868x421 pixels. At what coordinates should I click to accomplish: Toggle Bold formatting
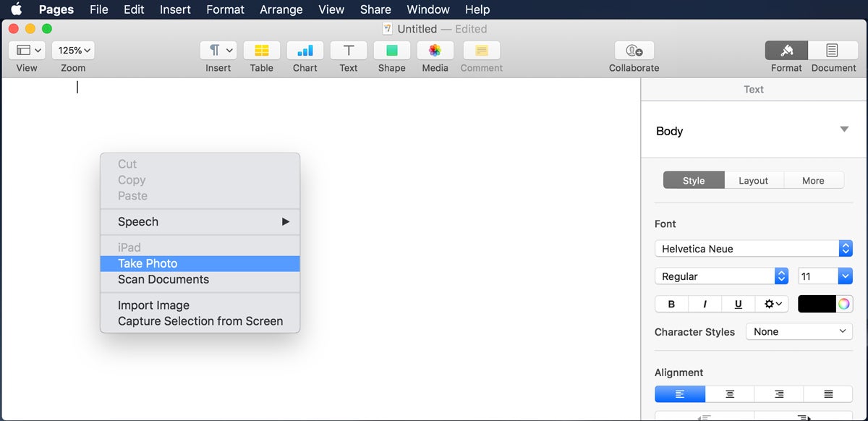671,304
